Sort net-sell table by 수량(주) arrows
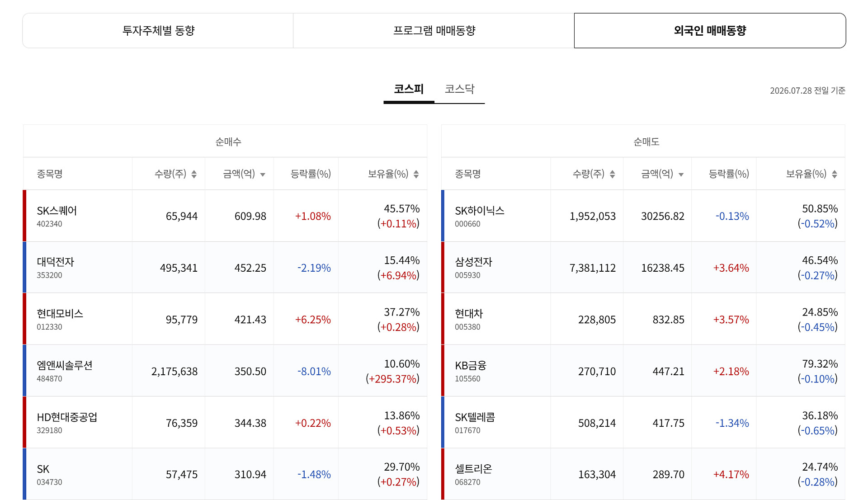 click(x=612, y=174)
